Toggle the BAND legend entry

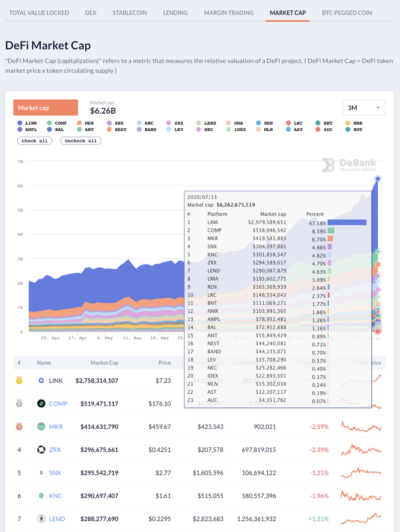[146, 130]
